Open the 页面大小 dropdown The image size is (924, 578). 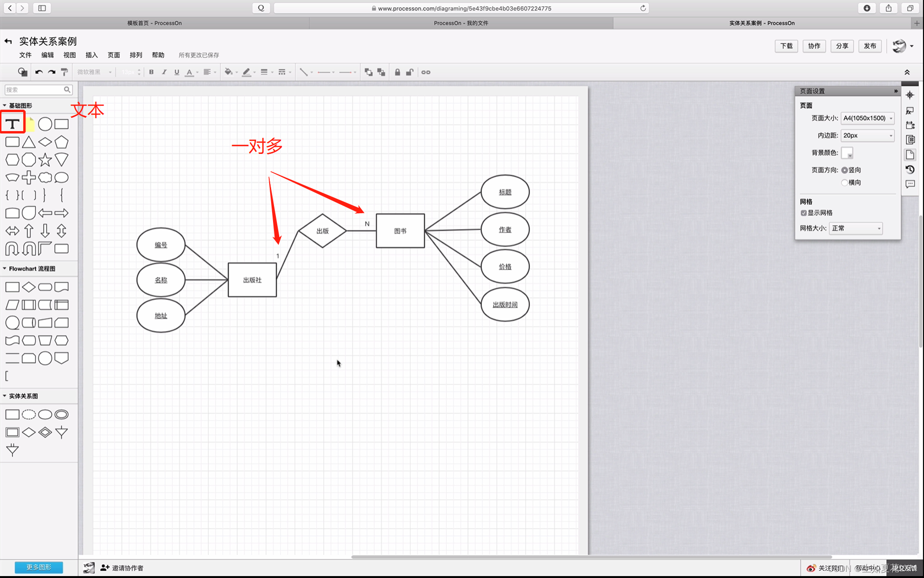(867, 118)
